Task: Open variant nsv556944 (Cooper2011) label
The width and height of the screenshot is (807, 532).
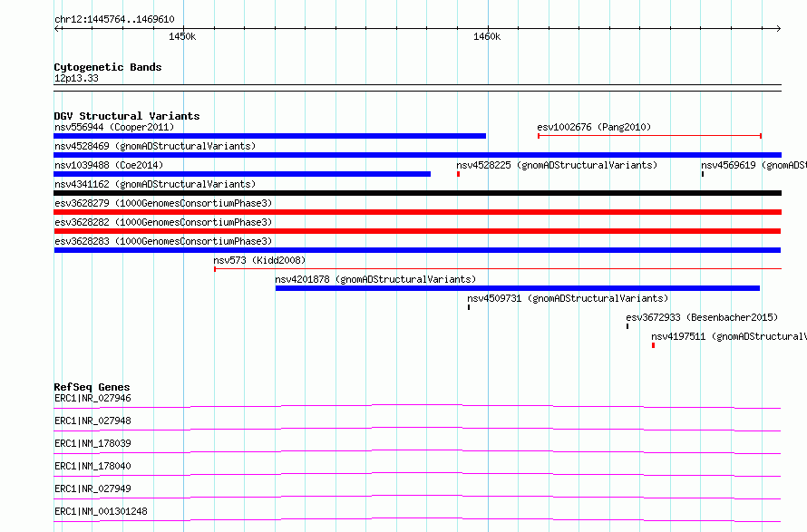Action: point(114,127)
